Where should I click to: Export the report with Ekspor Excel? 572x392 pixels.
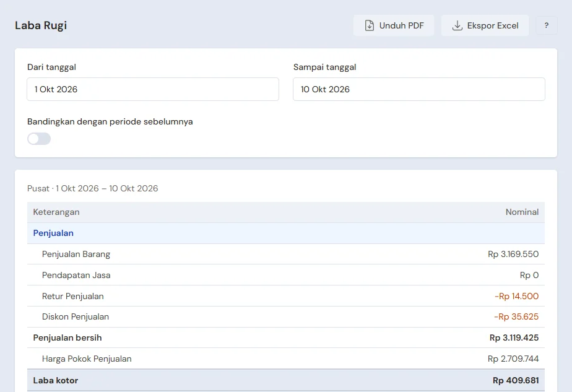pyautogui.click(x=485, y=25)
